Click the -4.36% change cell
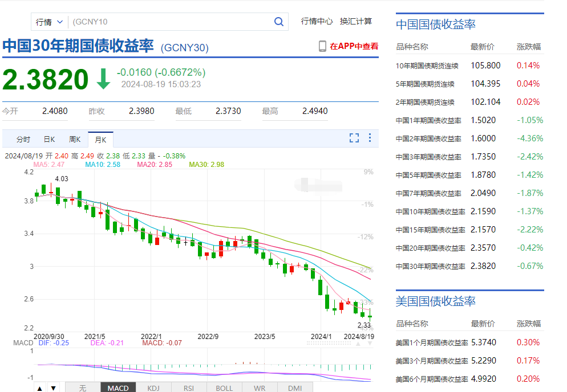 pos(530,138)
